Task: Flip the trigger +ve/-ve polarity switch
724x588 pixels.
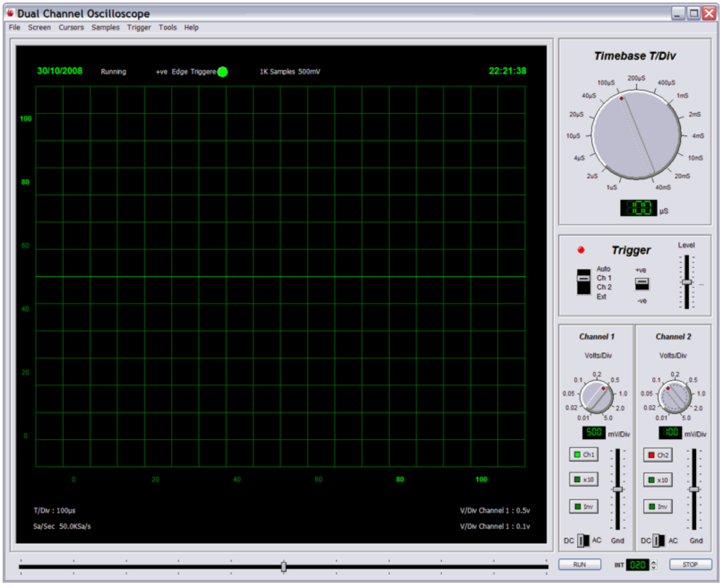Action: (x=642, y=284)
